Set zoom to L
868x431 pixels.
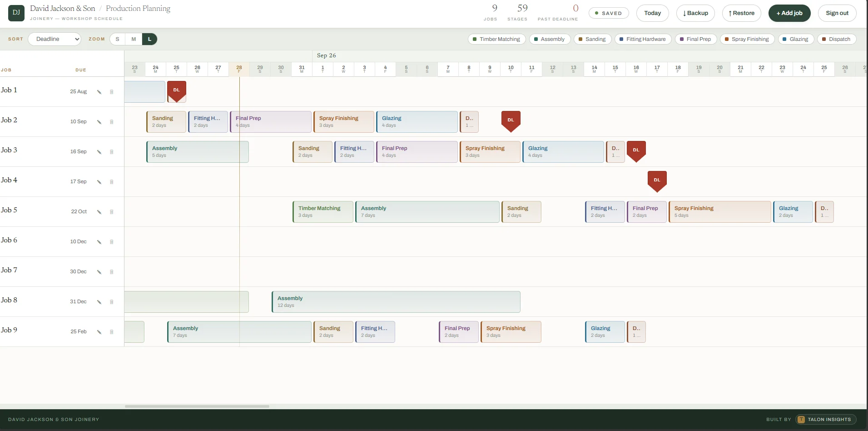click(149, 39)
